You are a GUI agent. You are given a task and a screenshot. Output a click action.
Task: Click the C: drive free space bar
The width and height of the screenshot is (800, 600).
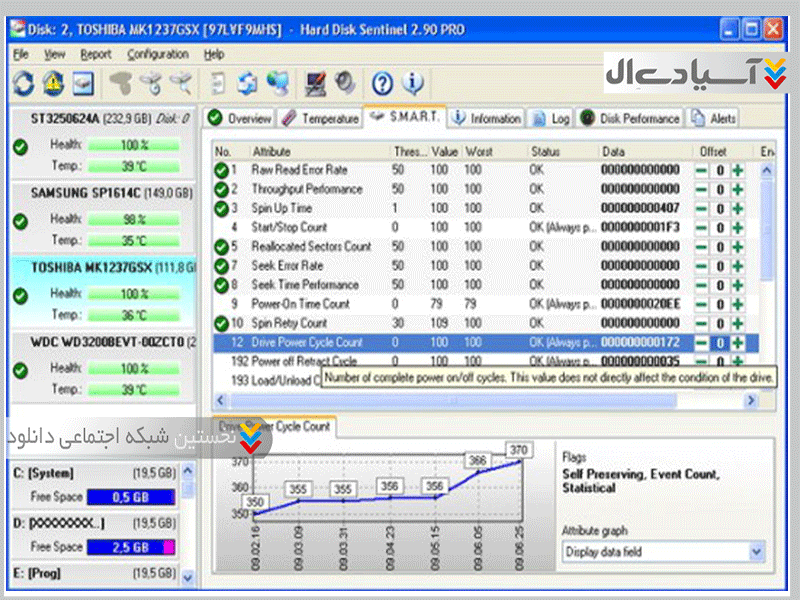tap(134, 498)
